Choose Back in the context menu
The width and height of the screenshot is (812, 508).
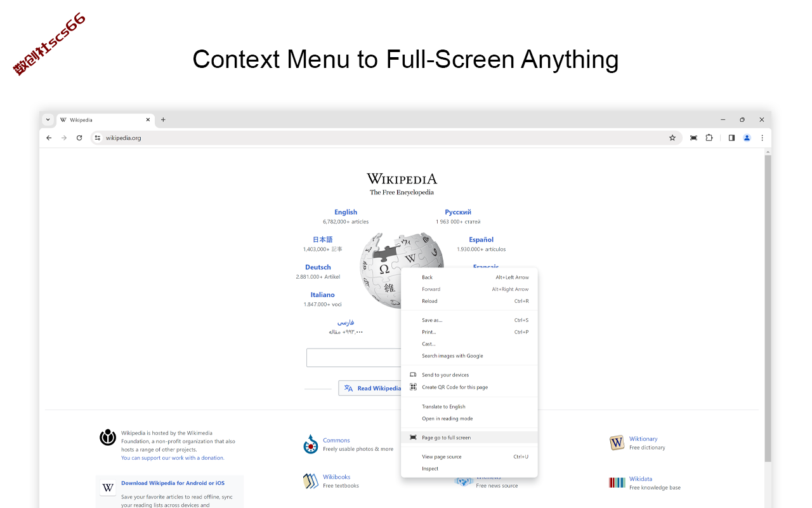(469, 277)
